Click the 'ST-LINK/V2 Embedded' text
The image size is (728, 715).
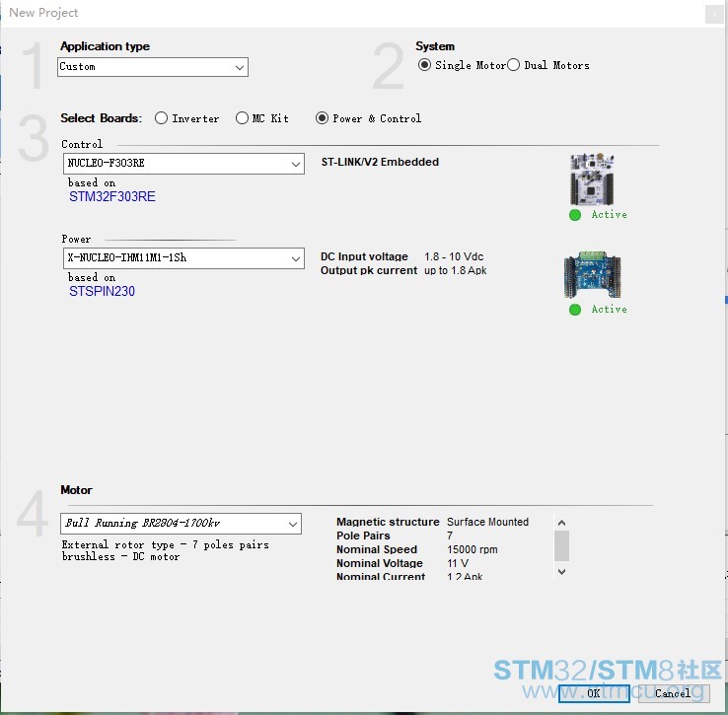380,162
